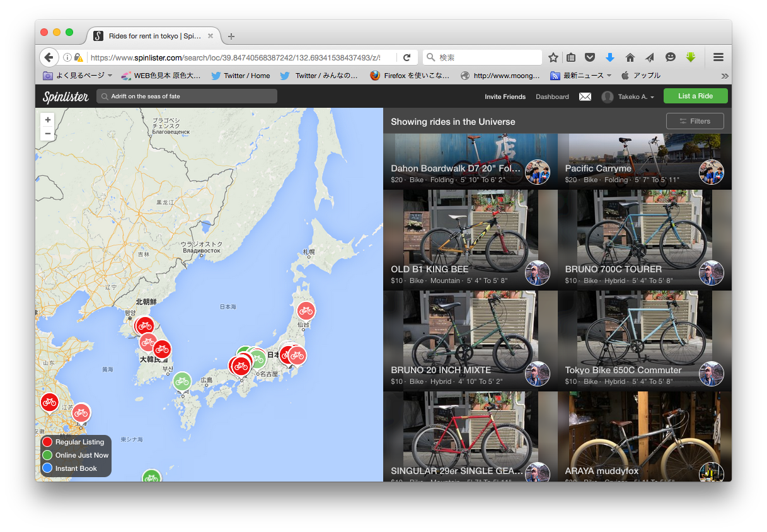Click the browser 検索 search box
Viewport: 767px width, 532px height.
click(482, 57)
